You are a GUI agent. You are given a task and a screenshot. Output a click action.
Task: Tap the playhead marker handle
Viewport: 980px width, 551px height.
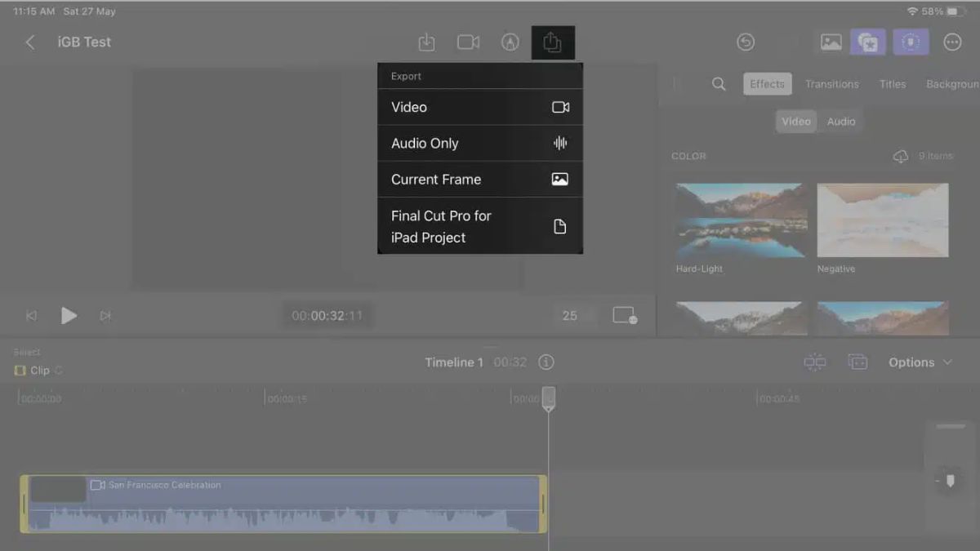[549, 398]
